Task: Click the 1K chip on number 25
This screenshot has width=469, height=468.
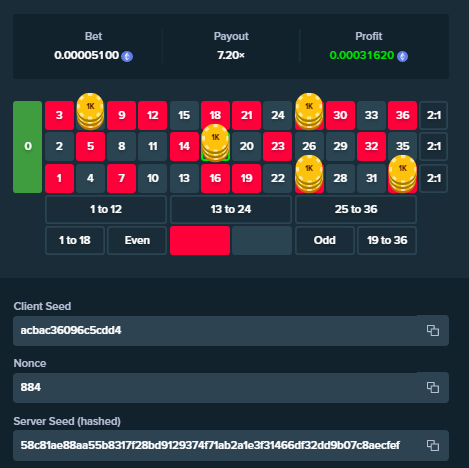Action: tap(309, 174)
